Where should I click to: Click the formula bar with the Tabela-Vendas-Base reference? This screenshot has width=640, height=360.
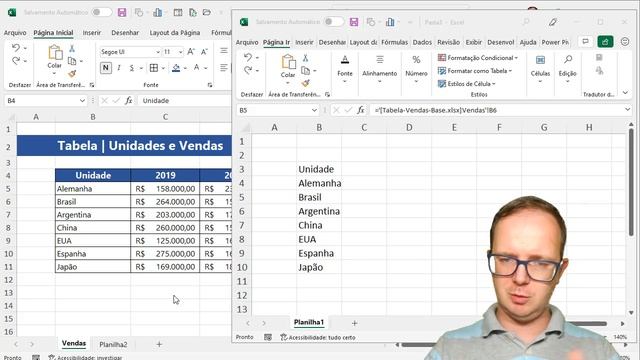click(496, 110)
